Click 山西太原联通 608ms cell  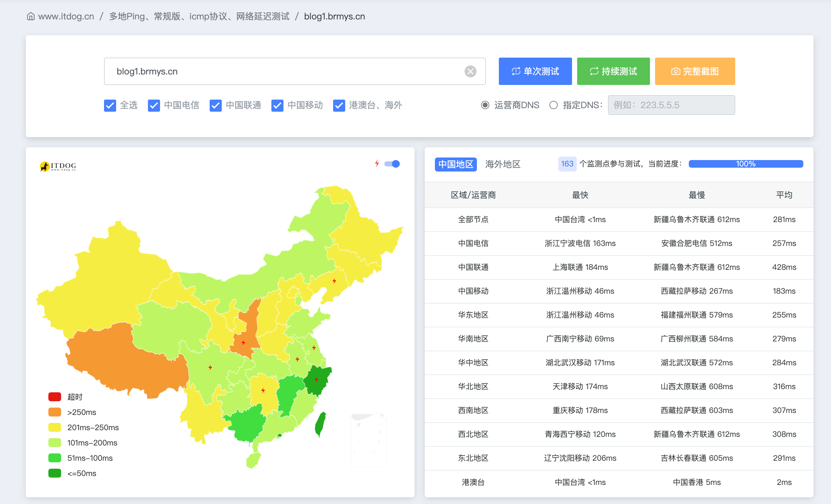tap(697, 387)
